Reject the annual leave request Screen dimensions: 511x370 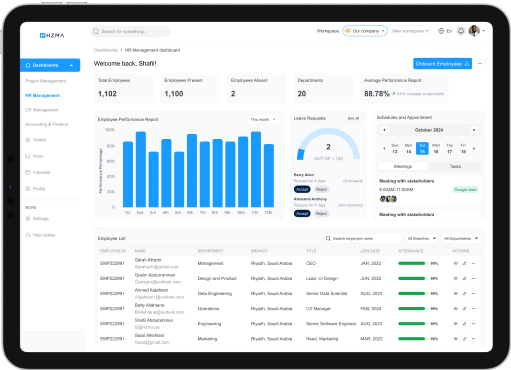321,214
